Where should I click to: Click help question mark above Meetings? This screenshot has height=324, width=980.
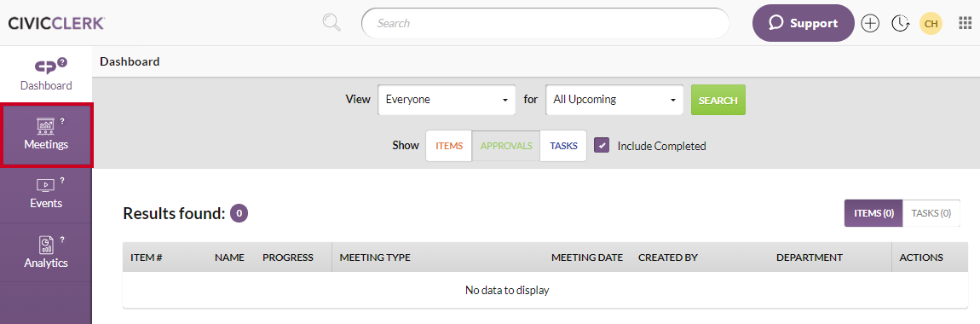(62, 121)
